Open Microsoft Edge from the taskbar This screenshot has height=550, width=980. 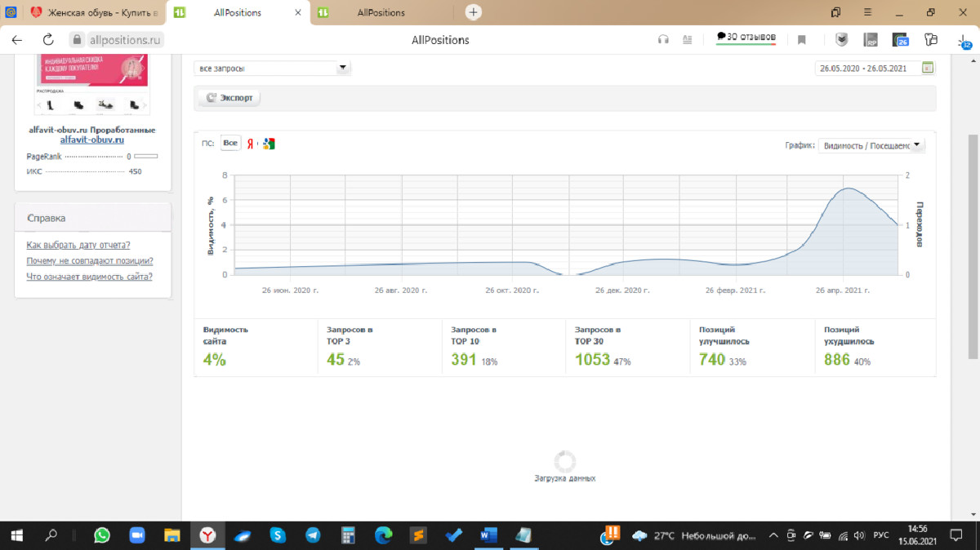coord(383,535)
